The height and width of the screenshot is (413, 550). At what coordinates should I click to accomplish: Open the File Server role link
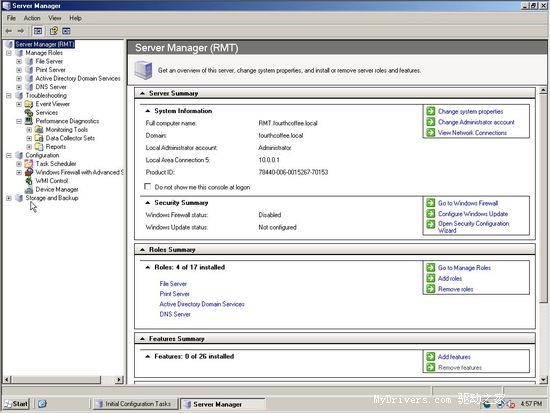(173, 284)
